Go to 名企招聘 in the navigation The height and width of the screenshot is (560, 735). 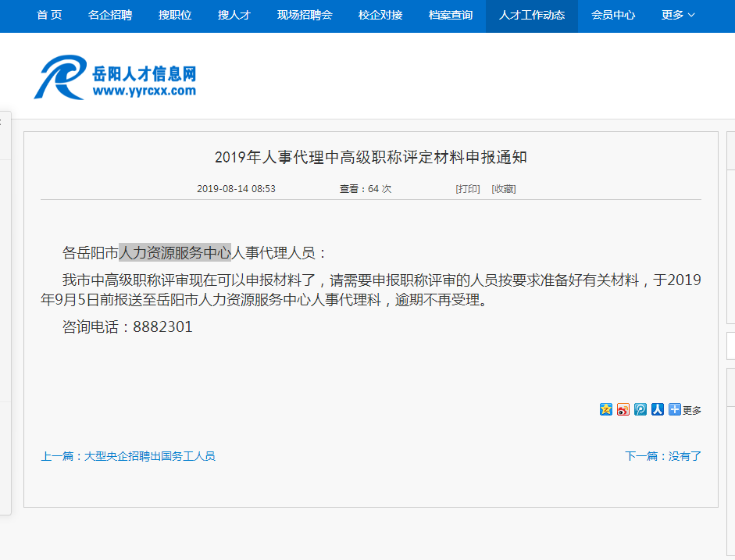[x=109, y=16]
